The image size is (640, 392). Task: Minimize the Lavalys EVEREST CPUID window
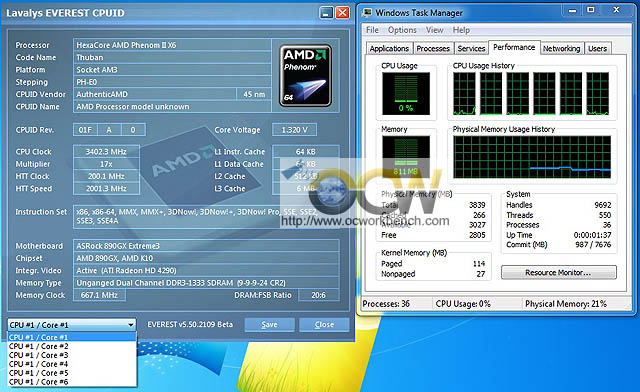[x=326, y=13]
